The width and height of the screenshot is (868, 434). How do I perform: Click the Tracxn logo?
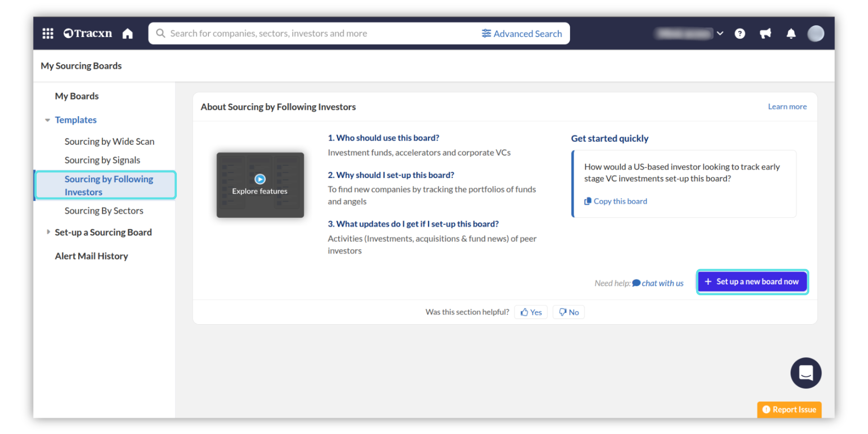[x=88, y=33]
